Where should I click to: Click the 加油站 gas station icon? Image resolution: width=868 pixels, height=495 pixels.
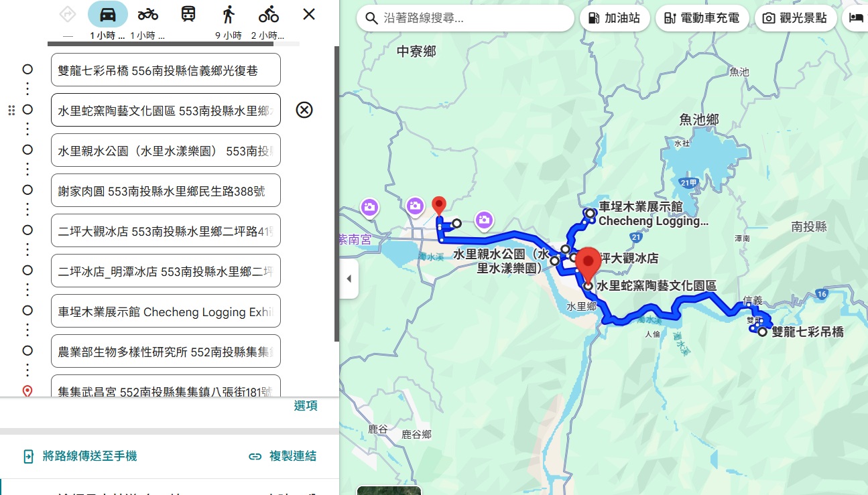(x=615, y=18)
